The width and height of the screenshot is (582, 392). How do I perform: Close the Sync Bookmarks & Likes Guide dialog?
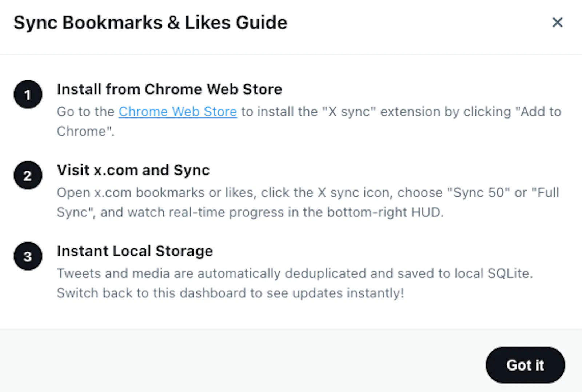(x=557, y=23)
